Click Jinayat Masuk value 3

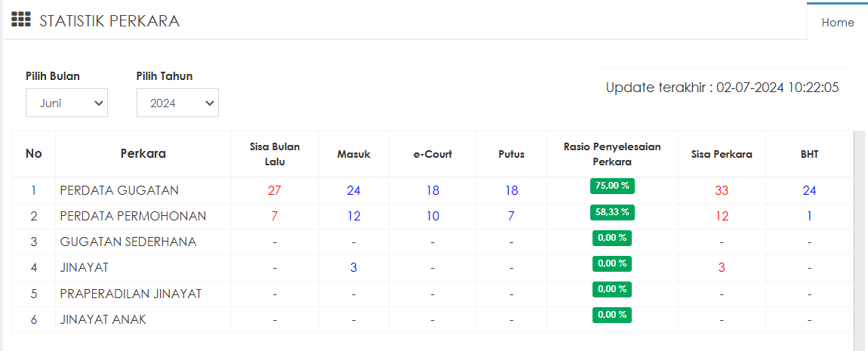353,268
